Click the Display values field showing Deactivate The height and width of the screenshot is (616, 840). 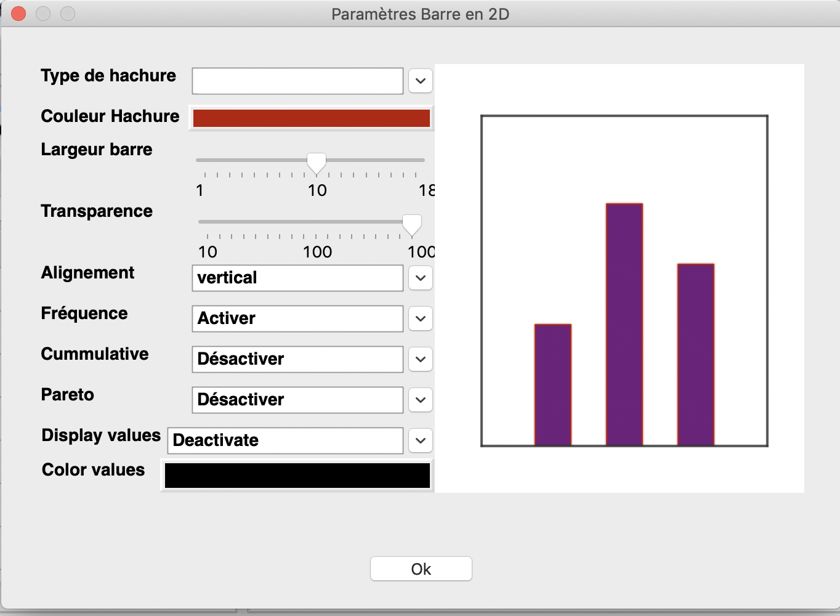point(285,440)
